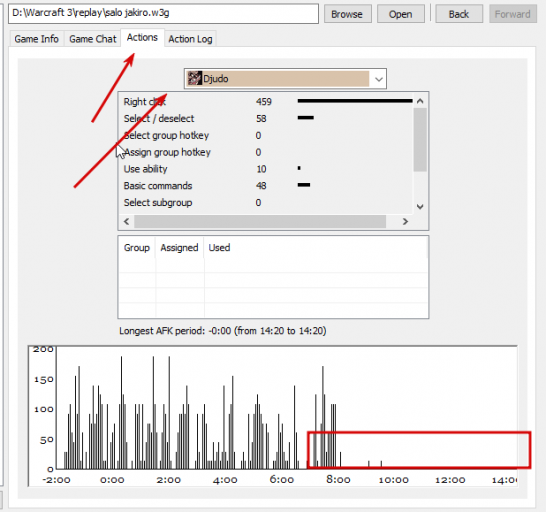The width and height of the screenshot is (546, 512).
Task: Click the actions list scroll-down arrow
Action: coord(420,207)
